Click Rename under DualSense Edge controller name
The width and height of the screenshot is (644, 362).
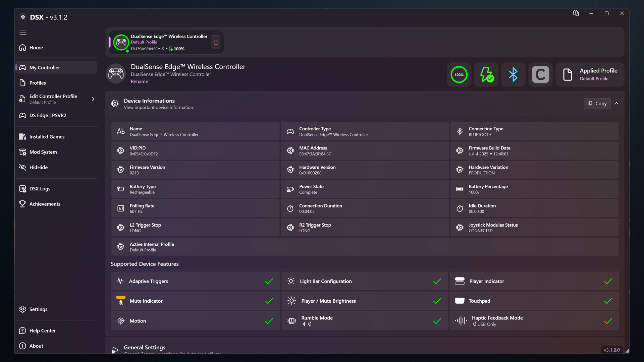coord(140,81)
